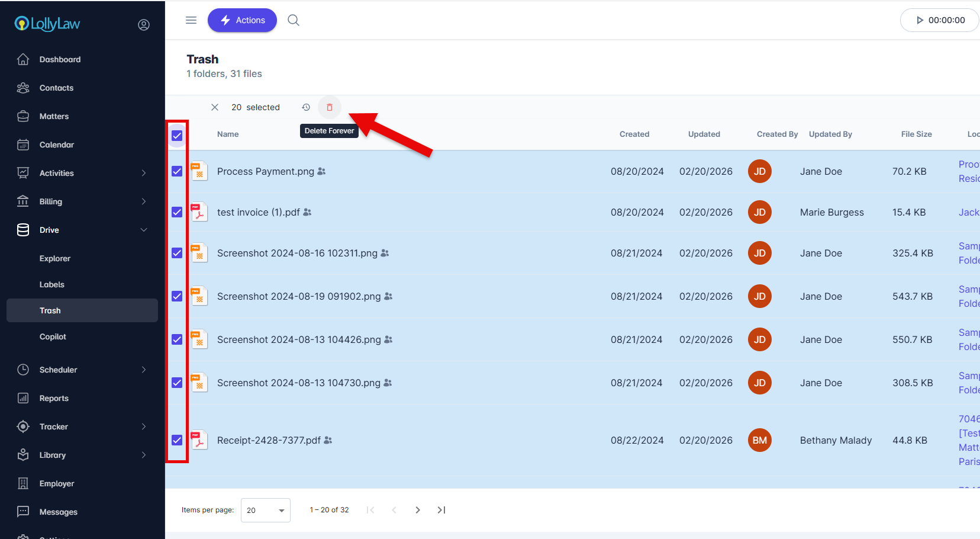Image resolution: width=980 pixels, height=539 pixels.
Task: Clear selection with the X icon
Action: pyautogui.click(x=215, y=107)
